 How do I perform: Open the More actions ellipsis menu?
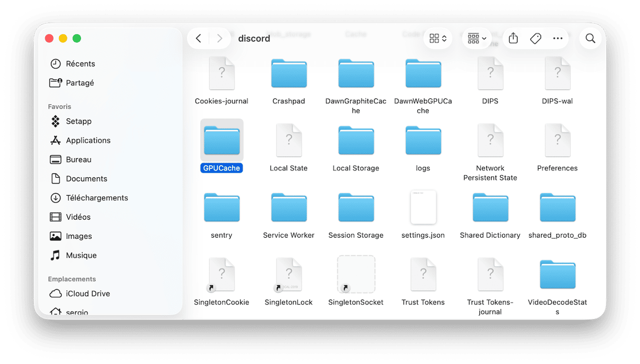point(557,38)
